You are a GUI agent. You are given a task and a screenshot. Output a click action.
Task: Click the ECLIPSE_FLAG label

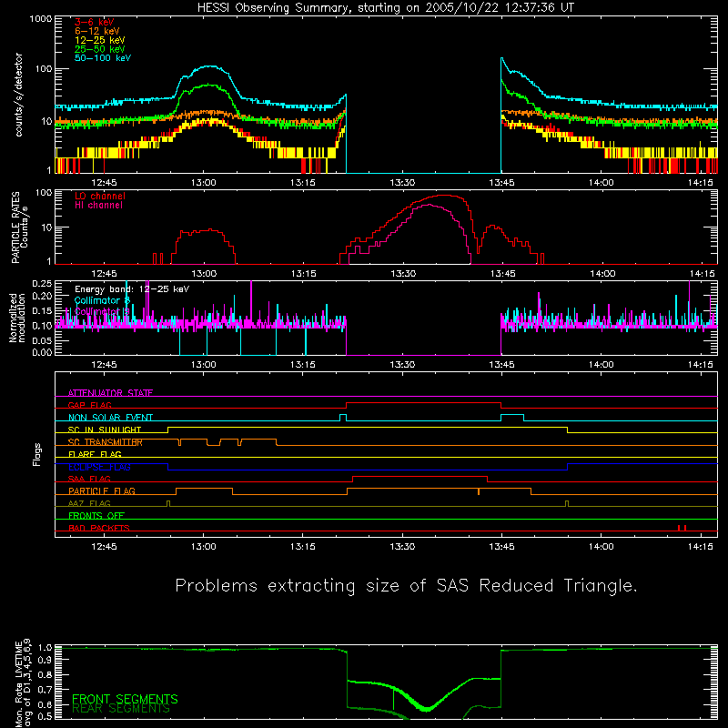99,467
